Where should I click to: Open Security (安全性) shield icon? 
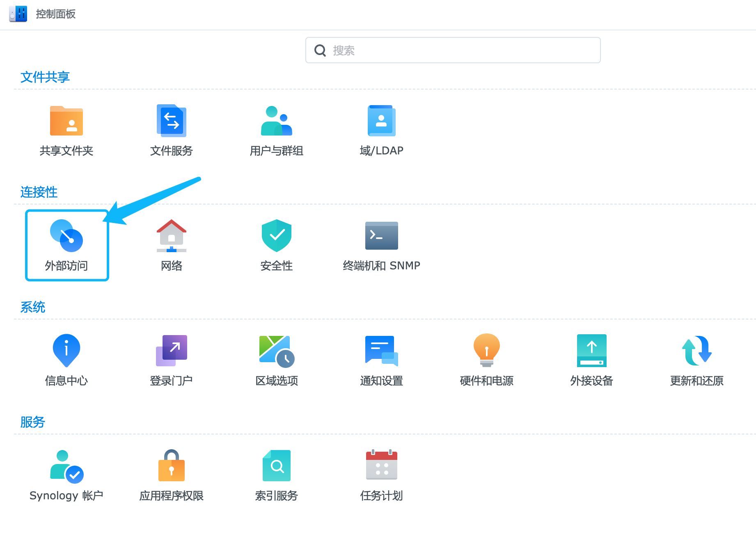click(277, 236)
